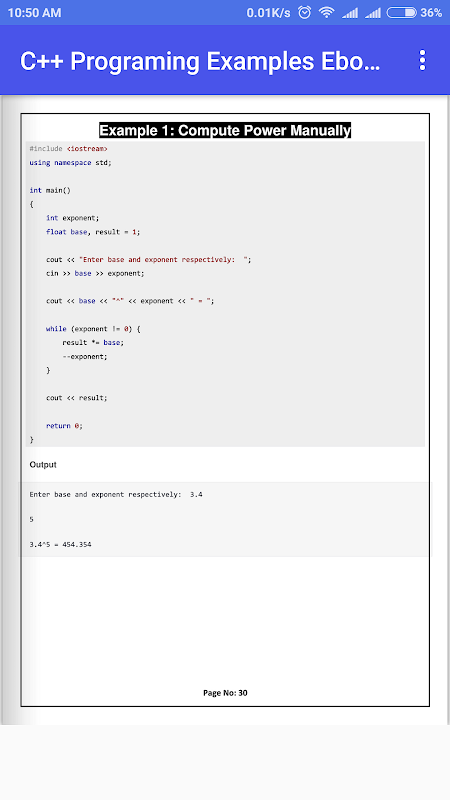The height and width of the screenshot is (800, 450).
Task: Tap the 0.01K/s network speed indicator
Action: click(x=268, y=13)
